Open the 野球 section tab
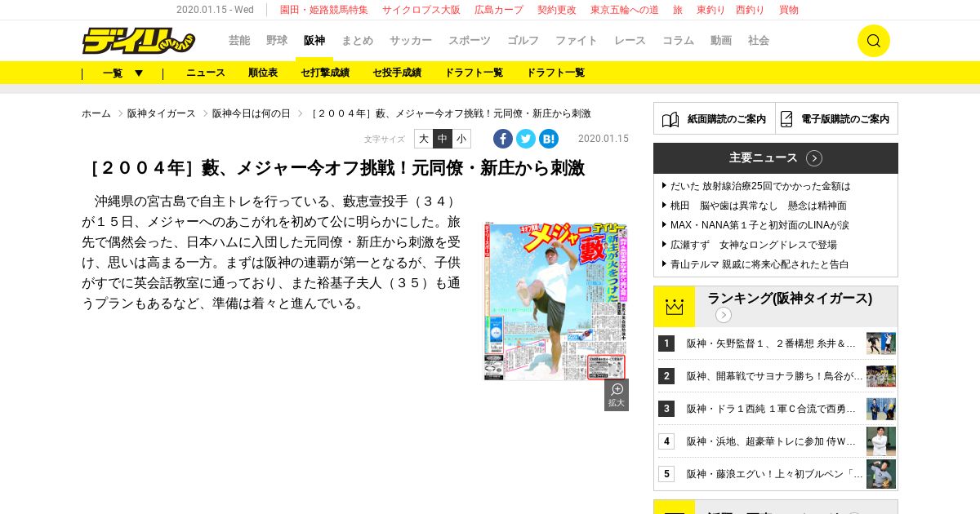 pyautogui.click(x=277, y=41)
